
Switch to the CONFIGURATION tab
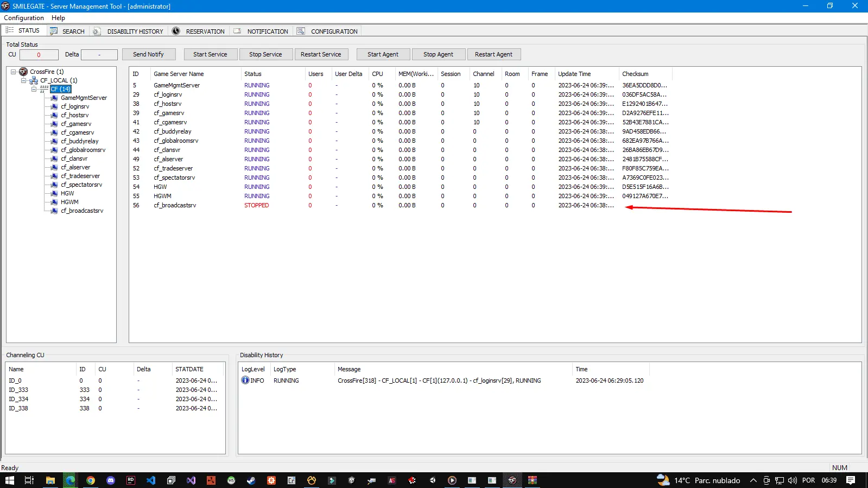(327, 31)
